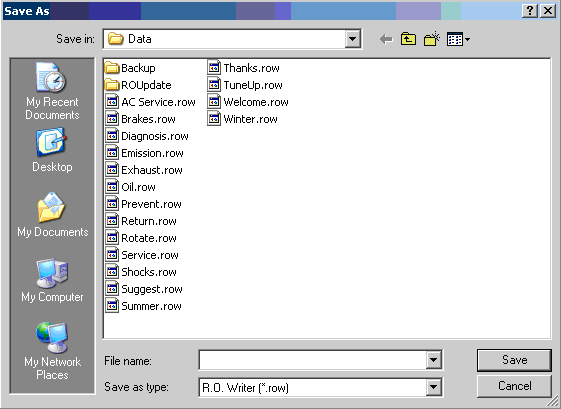Open My Documents in places bar
The image size is (561, 409).
coord(52,215)
